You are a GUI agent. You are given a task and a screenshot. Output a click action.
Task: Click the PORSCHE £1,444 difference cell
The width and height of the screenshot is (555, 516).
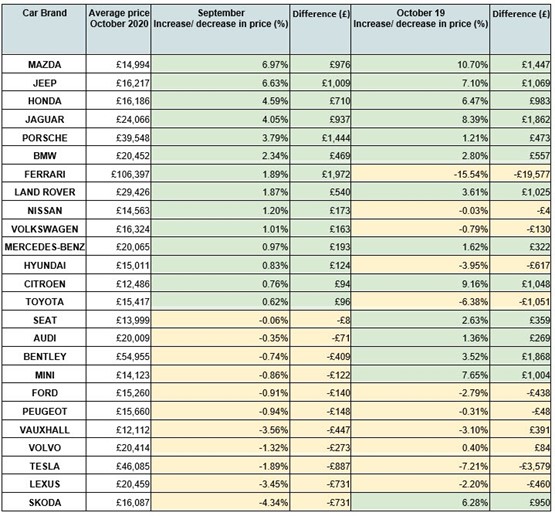point(320,137)
